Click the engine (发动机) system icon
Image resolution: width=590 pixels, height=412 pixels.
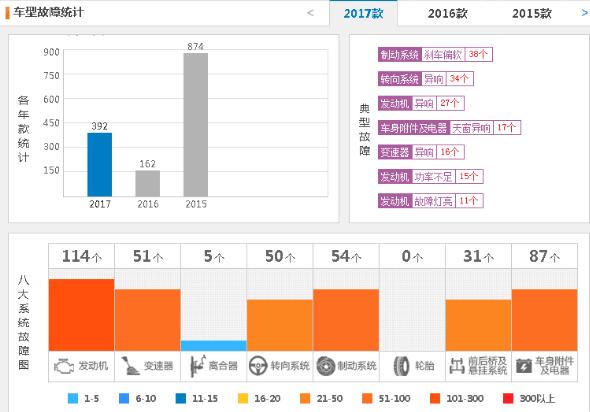click(x=64, y=366)
